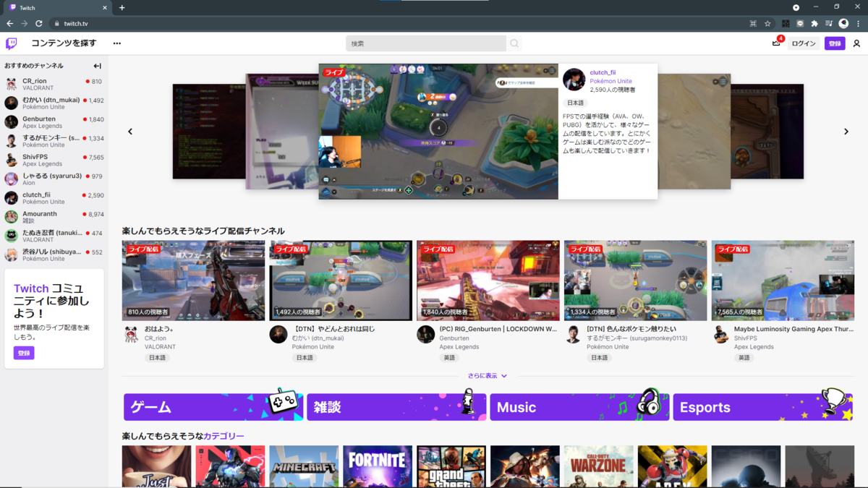Image resolution: width=868 pixels, height=488 pixels.
Task: Click CR_rion avatar in sidebar
Action: pyautogui.click(x=12, y=85)
